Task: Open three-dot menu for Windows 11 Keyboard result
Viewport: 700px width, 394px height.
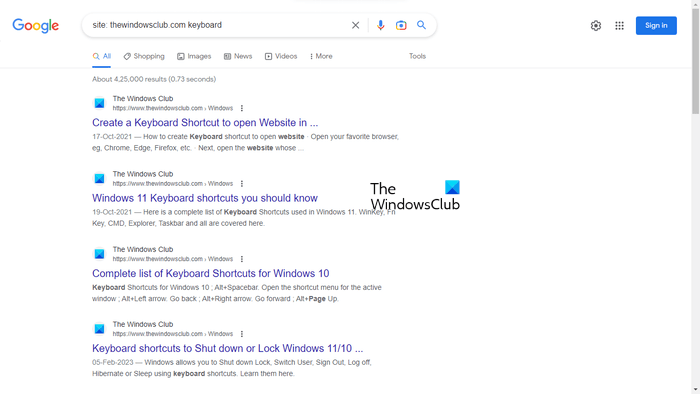Action: coord(242,184)
